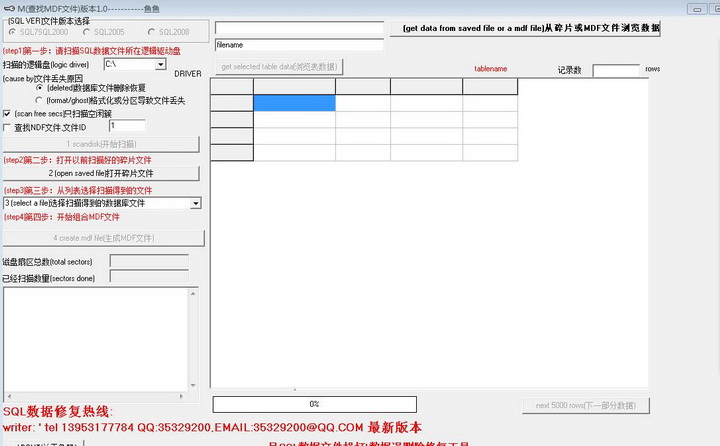
Task: Enable the NDF file ID search checkbox
Action: [7, 127]
